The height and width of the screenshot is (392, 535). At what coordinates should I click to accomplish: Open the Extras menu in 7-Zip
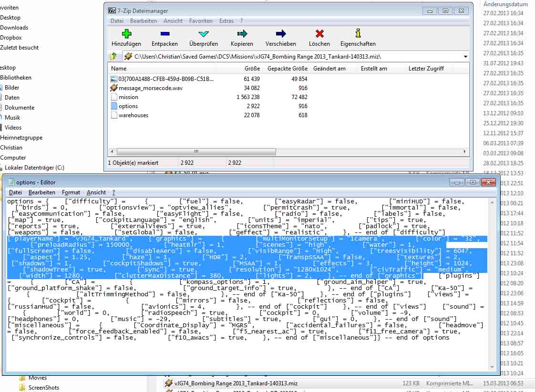click(226, 21)
